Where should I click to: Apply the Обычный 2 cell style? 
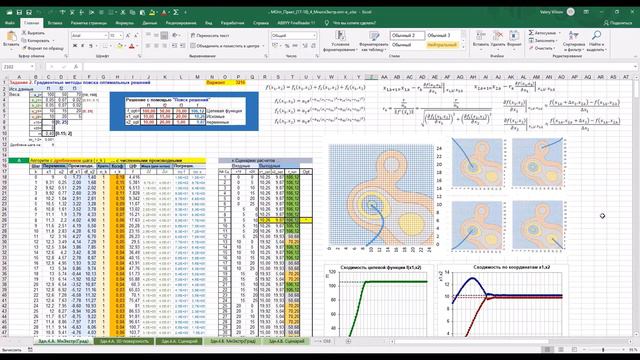pos(407,36)
